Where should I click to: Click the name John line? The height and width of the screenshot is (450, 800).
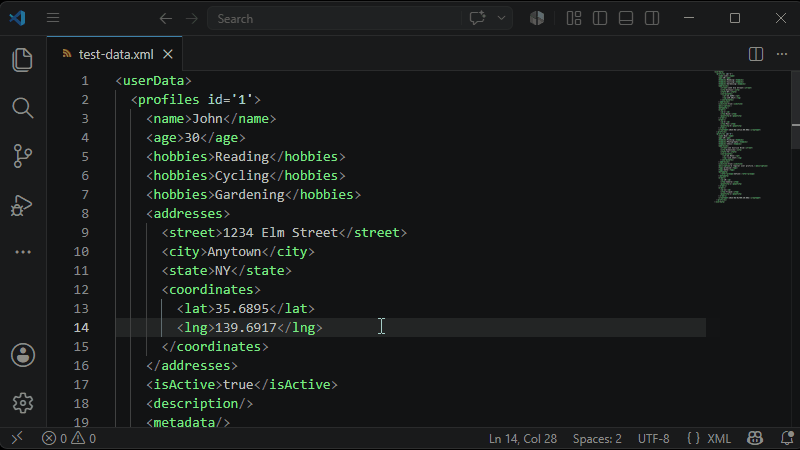pyautogui.click(x=211, y=119)
